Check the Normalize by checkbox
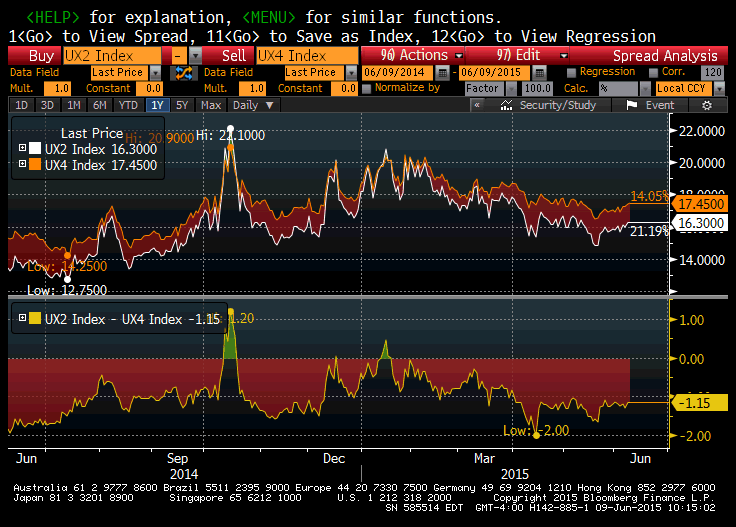 point(365,88)
